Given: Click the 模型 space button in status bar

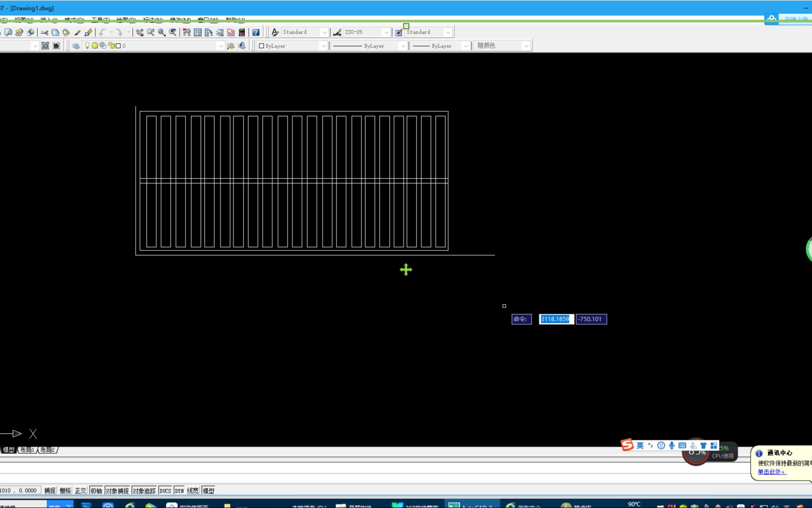Looking at the screenshot, I should 208,490.
